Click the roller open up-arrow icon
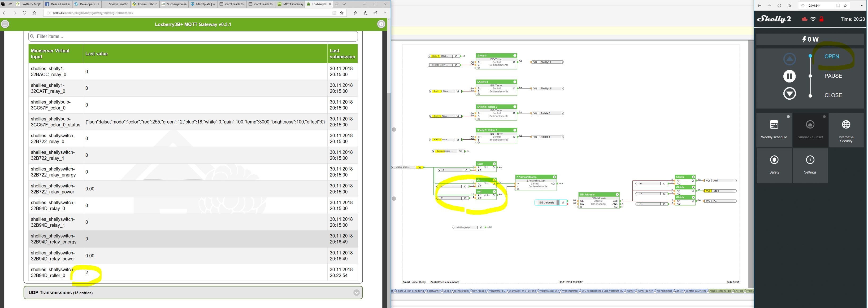This screenshot has height=308, width=868. point(789,59)
